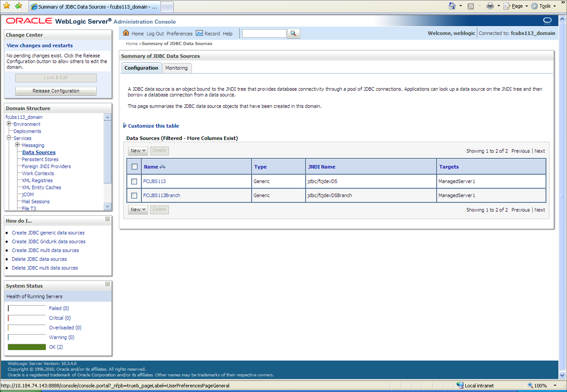The width and height of the screenshot is (567, 392).
Task: Minimize the How do I panel
Action: (108, 219)
